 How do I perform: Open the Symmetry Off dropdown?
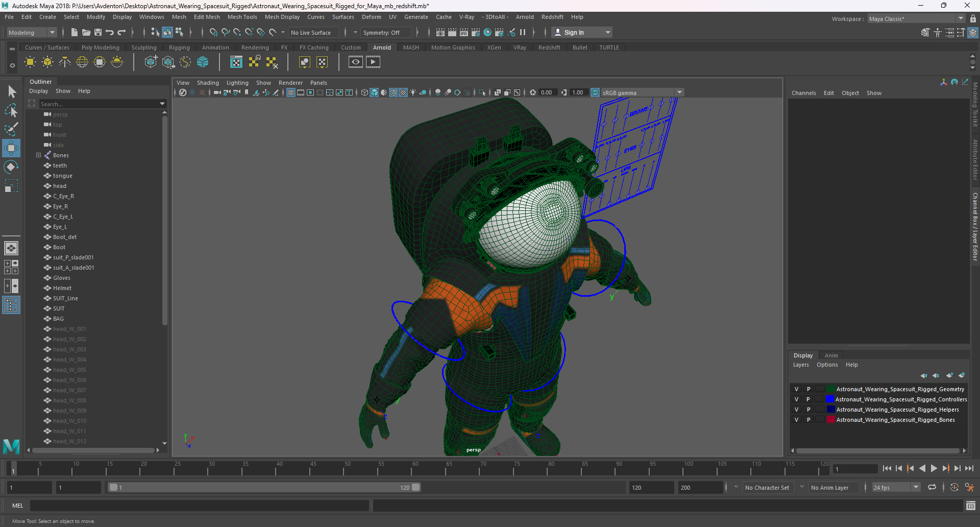pyautogui.click(x=385, y=32)
